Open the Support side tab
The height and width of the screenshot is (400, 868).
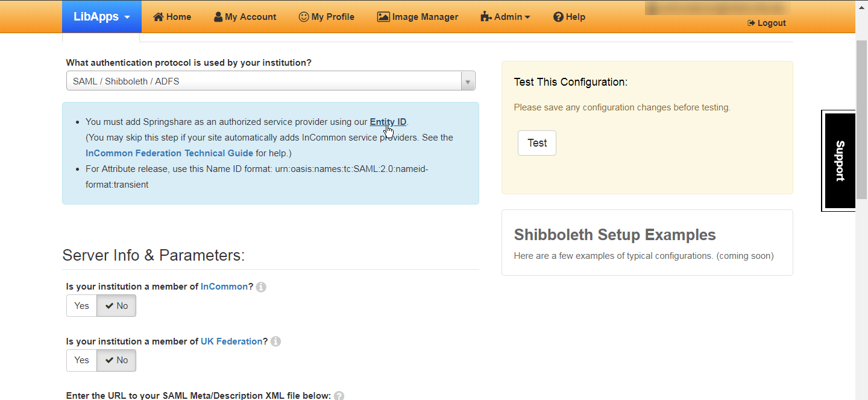pyautogui.click(x=840, y=161)
